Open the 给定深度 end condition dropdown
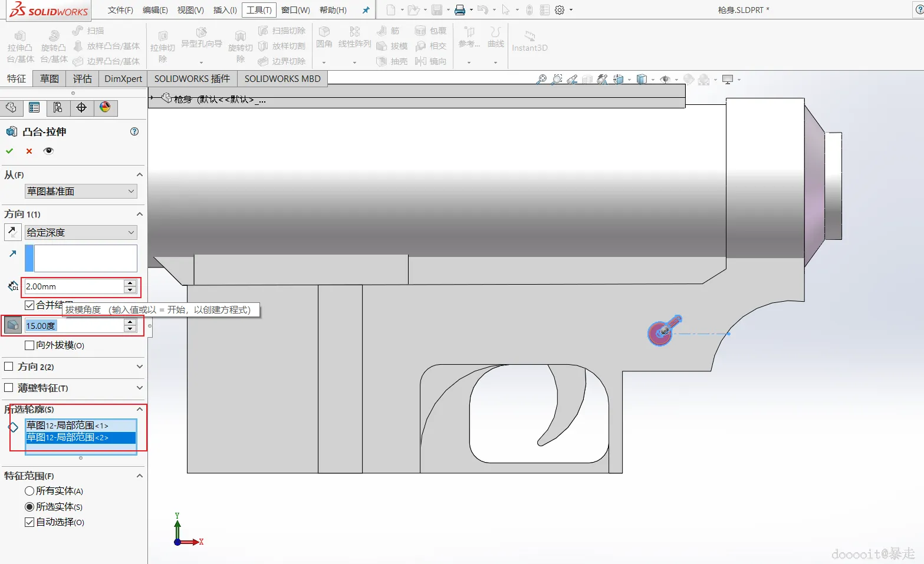924x564 pixels. click(x=81, y=233)
